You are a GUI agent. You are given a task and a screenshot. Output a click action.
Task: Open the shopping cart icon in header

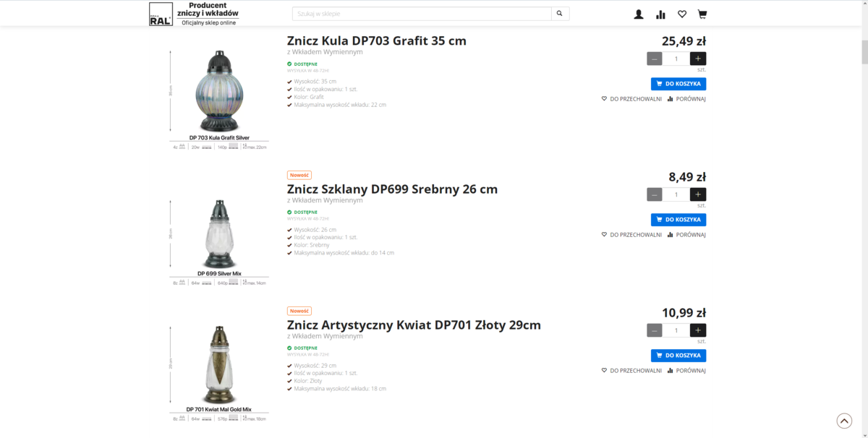click(702, 14)
